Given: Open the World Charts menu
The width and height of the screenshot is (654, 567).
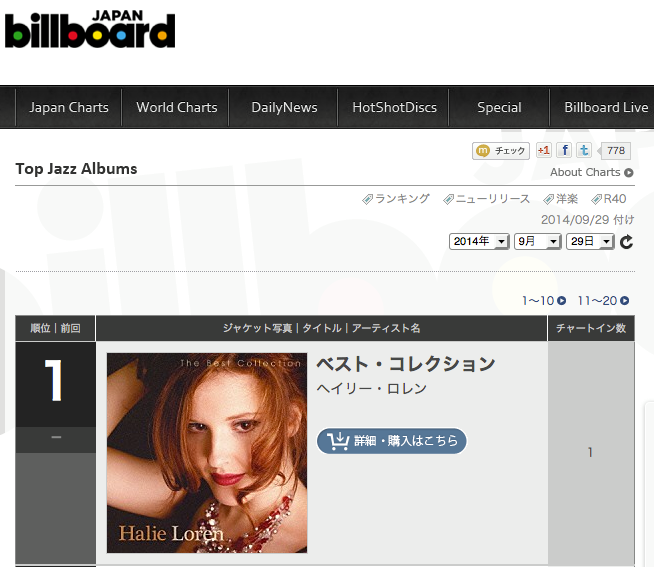Looking at the screenshot, I should 176,107.
